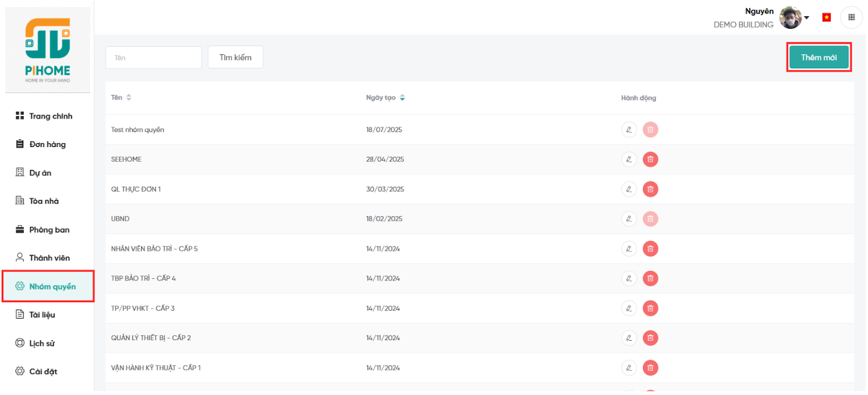Open the apps grid icon

(x=851, y=17)
